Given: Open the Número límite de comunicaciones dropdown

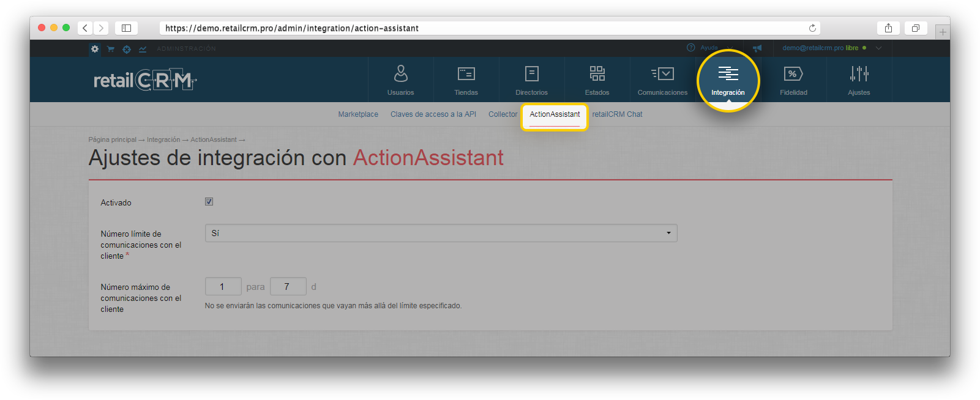Looking at the screenshot, I should (x=441, y=233).
